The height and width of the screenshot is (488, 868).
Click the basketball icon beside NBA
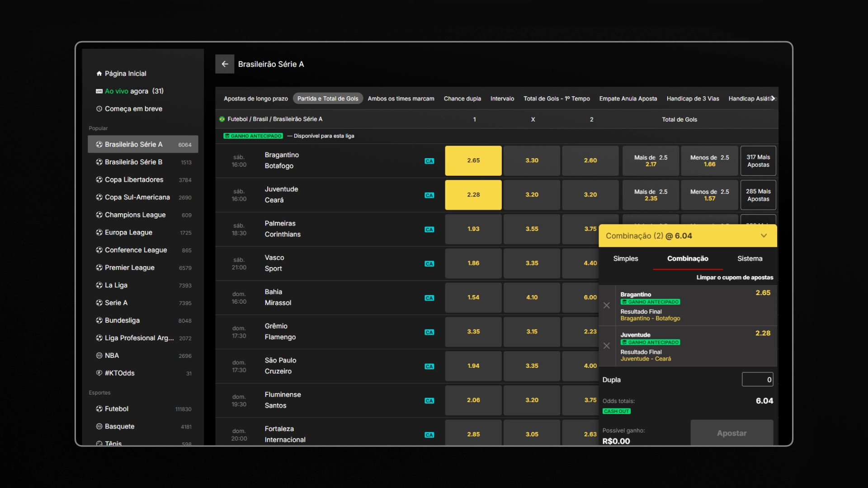point(99,356)
